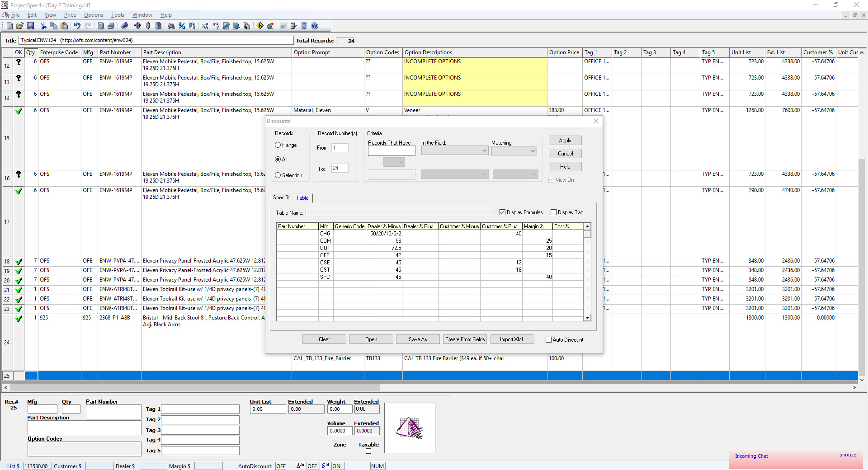Open the Tools menu
The image size is (868, 470).
pyautogui.click(x=118, y=15)
